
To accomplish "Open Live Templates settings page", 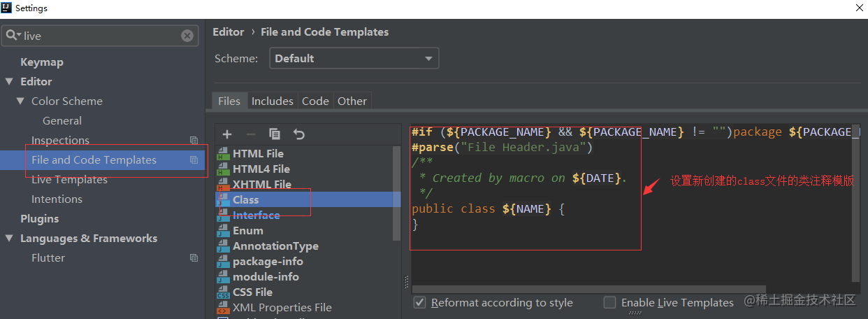I will [69, 180].
